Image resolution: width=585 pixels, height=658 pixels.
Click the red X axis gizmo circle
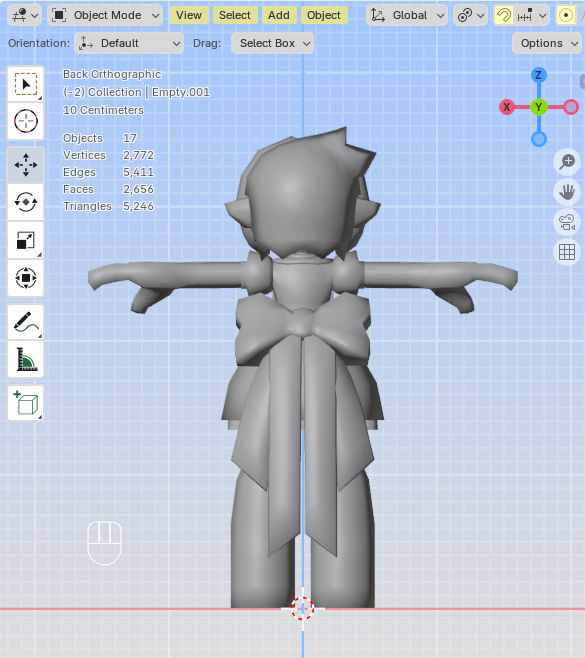tap(507, 107)
